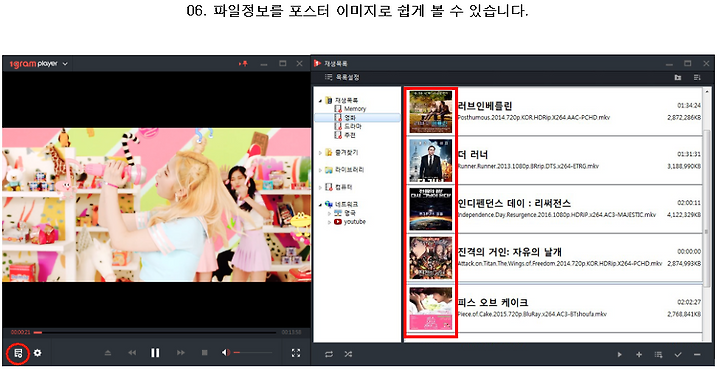
Task: Click the video seek progress bar
Action: (155, 332)
